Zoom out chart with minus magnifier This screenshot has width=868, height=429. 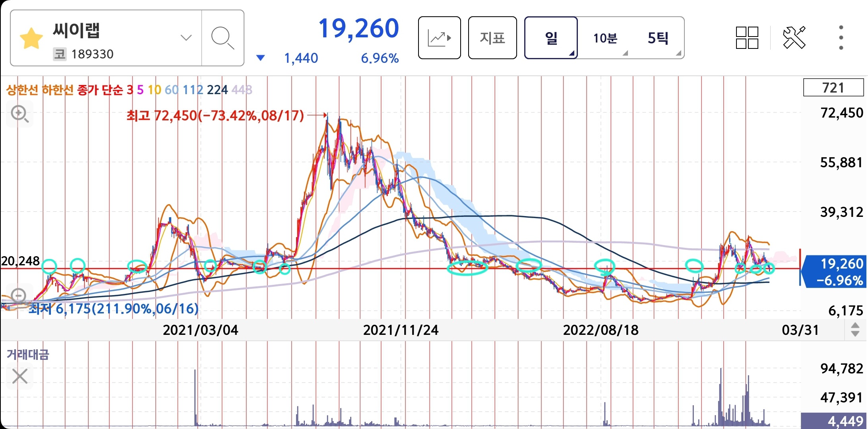click(19, 296)
